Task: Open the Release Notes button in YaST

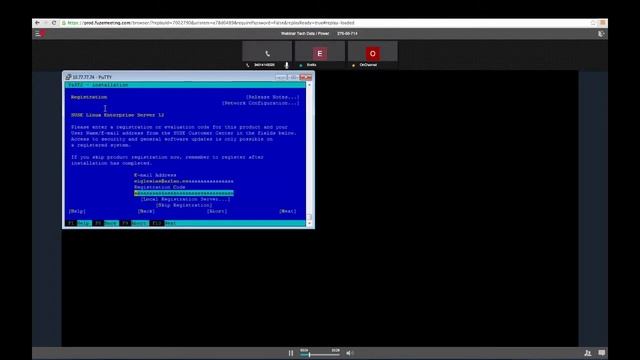Action: point(272,97)
